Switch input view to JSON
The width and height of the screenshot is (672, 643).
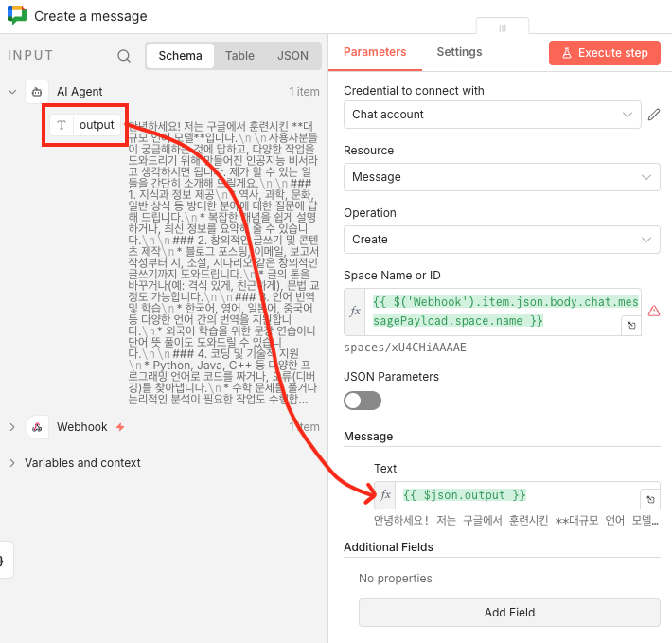(292, 56)
